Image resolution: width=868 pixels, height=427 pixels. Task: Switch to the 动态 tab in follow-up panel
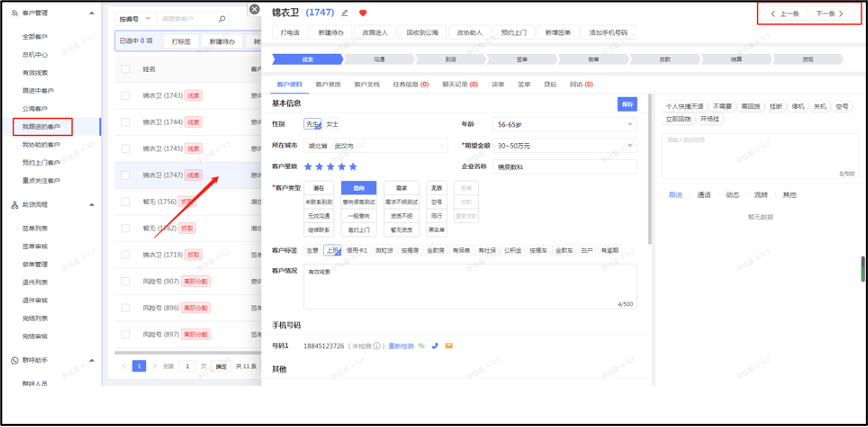tap(732, 195)
